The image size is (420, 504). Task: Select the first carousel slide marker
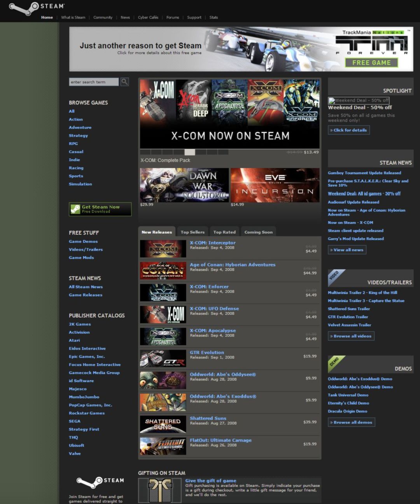[x=145, y=152]
